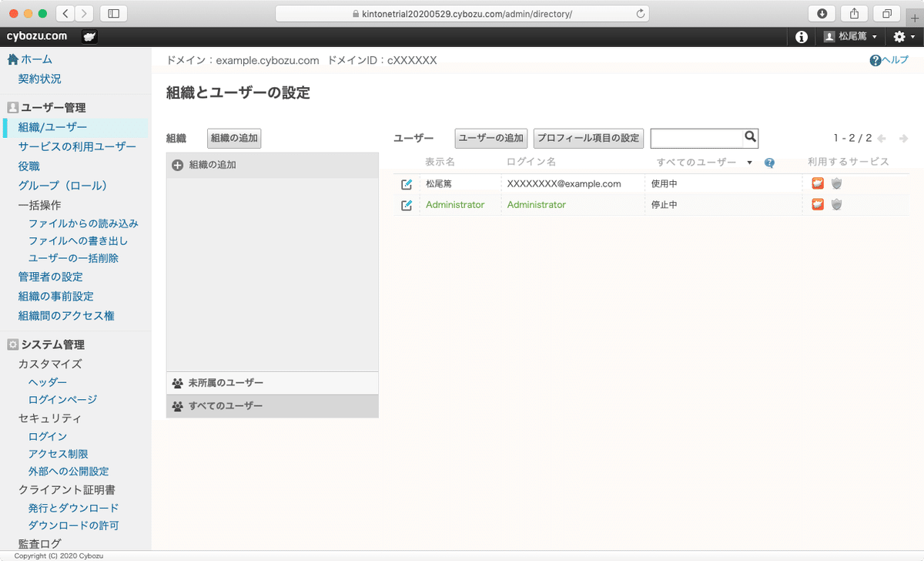Open the gear settings icon in the header
The width and height of the screenshot is (924, 561).
898,35
